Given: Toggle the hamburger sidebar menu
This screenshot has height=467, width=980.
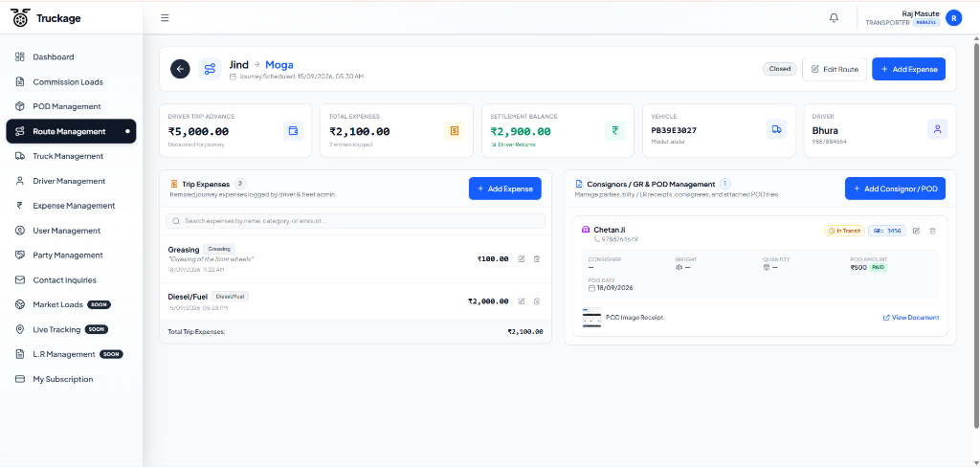Looking at the screenshot, I should (x=165, y=18).
